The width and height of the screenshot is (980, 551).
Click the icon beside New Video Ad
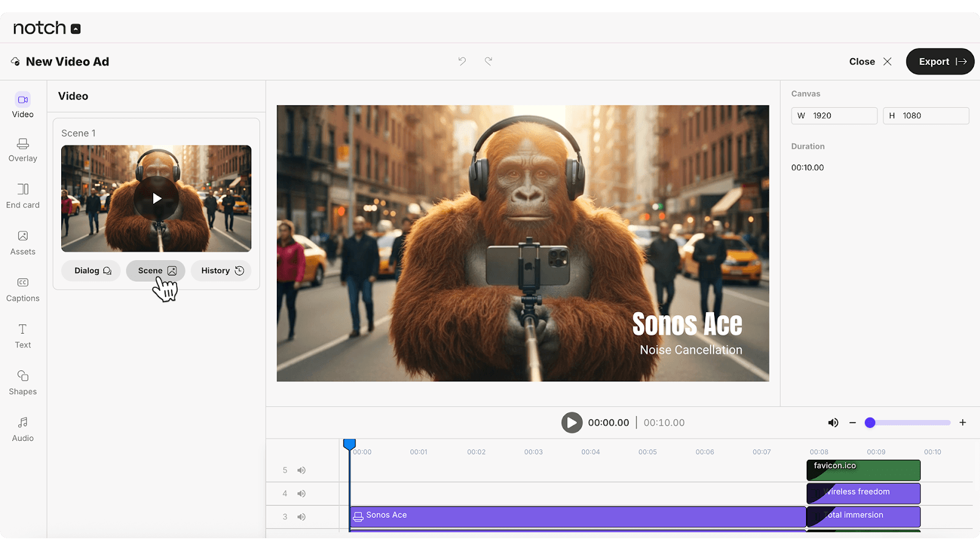tap(15, 62)
